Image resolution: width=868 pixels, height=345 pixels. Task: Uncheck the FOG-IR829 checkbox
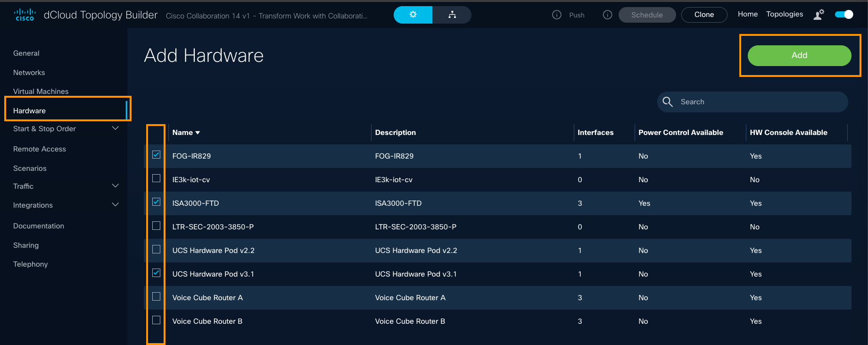click(157, 155)
